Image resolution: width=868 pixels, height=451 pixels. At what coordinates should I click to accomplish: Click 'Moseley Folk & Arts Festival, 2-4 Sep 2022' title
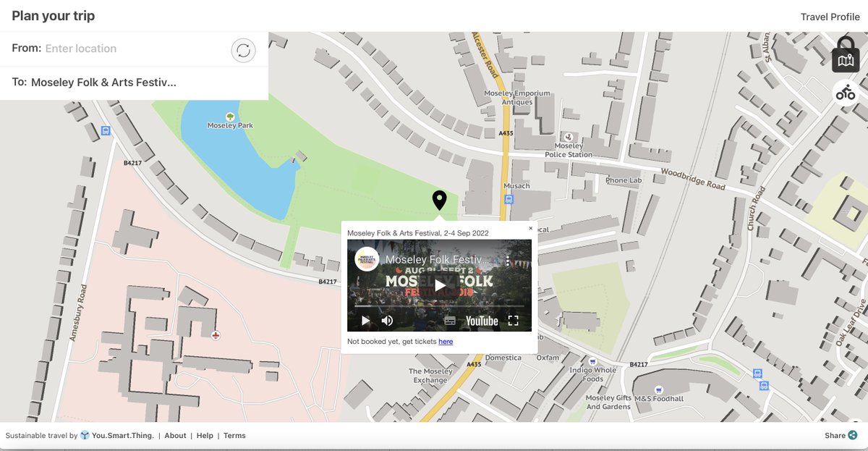tap(418, 233)
